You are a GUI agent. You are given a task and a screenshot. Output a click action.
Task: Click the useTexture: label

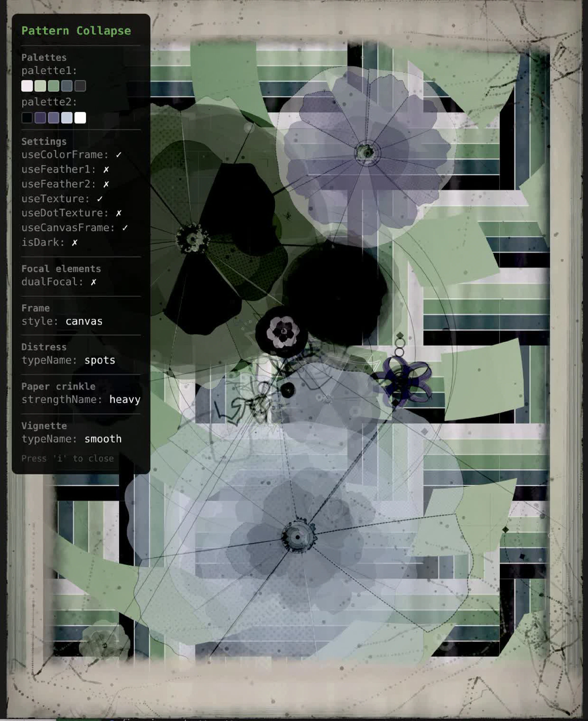pyautogui.click(x=56, y=199)
